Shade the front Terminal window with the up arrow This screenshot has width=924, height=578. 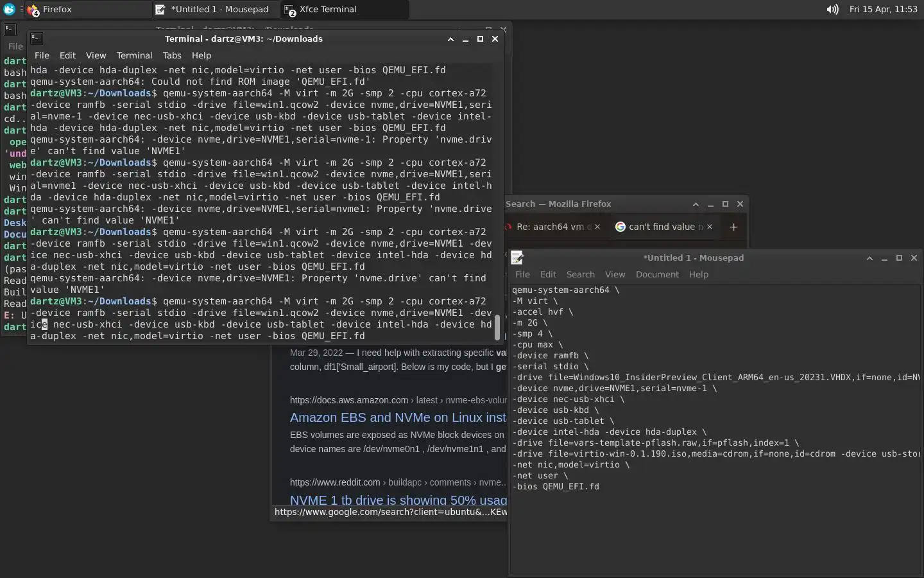click(450, 39)
